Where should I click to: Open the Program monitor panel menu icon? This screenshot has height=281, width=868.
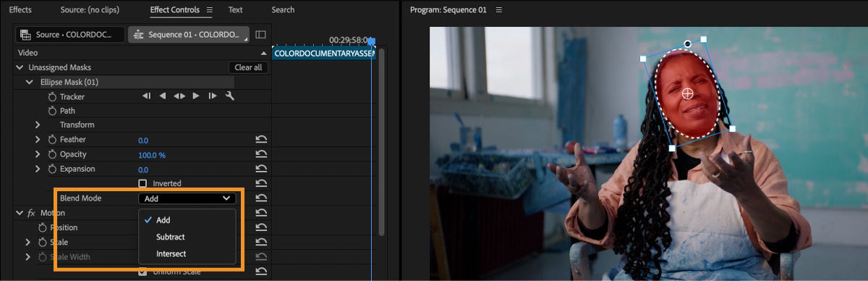coord(498,10)
